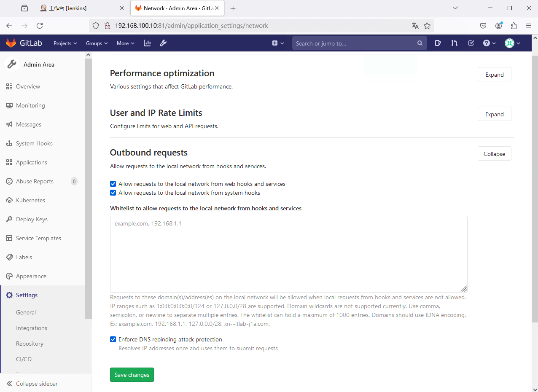The width and height of the screenshot is (538, 392).
Task: Click into the whitelist text area
Action: pos(288,254)
